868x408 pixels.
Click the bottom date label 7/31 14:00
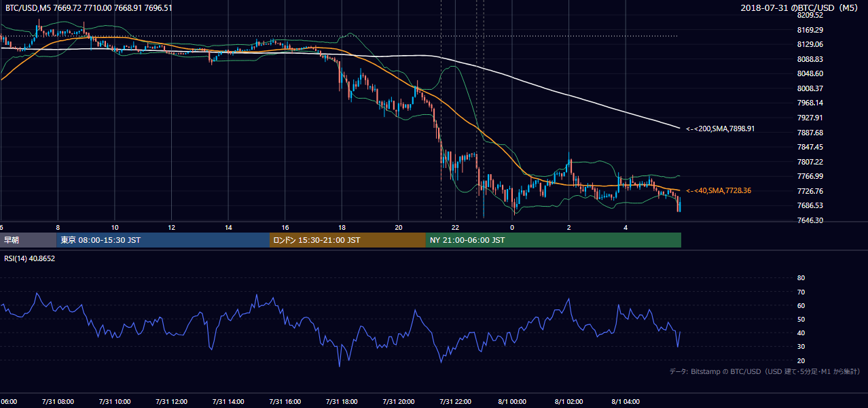click(x=229, y=402)
